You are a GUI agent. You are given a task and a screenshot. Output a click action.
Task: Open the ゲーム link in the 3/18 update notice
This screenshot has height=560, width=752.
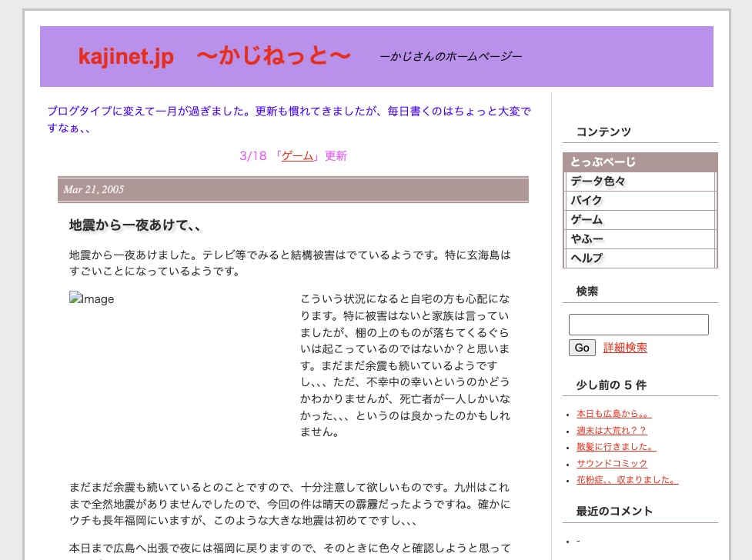click(297, 156)
